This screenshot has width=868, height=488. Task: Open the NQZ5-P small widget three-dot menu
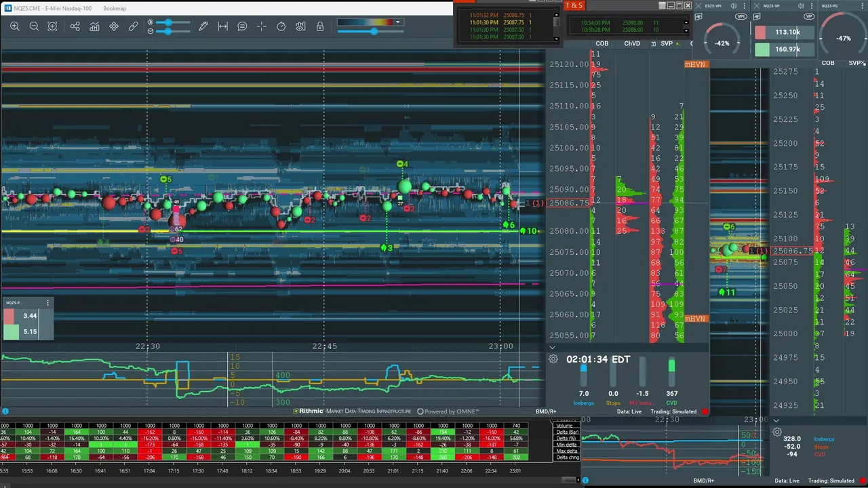(x=47, y=303)
